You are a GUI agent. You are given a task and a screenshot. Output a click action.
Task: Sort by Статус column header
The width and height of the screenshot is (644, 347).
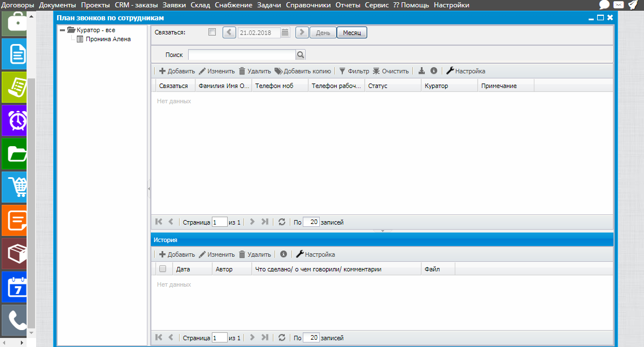(x=393, y=86)
